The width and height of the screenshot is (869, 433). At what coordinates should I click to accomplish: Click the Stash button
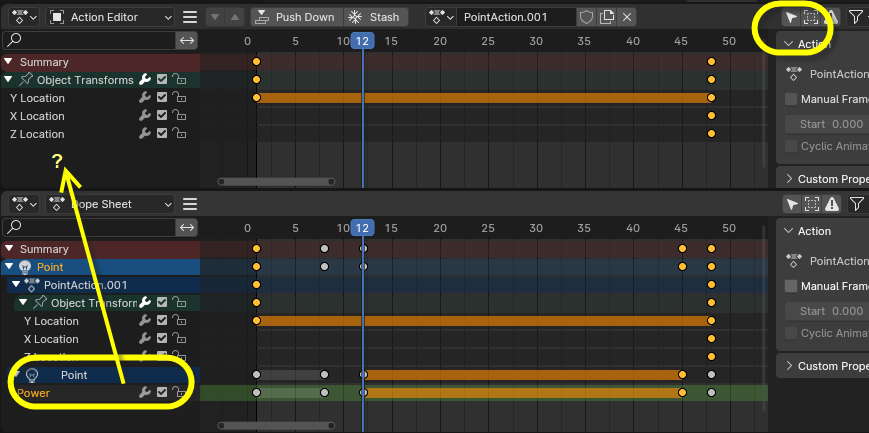(376, 17)
